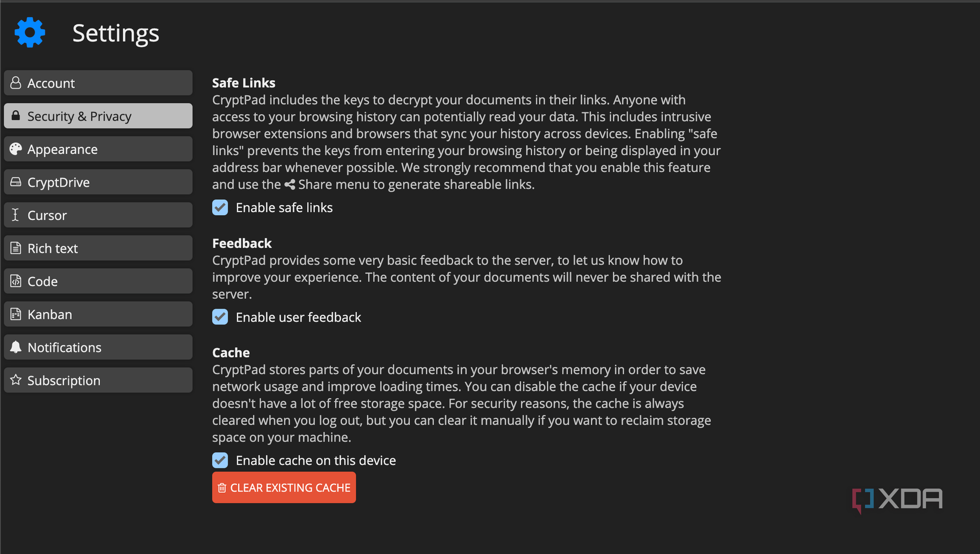
Task: Select the Notifications bell icon
Action: pyautogui.click(x=15, y=347)
